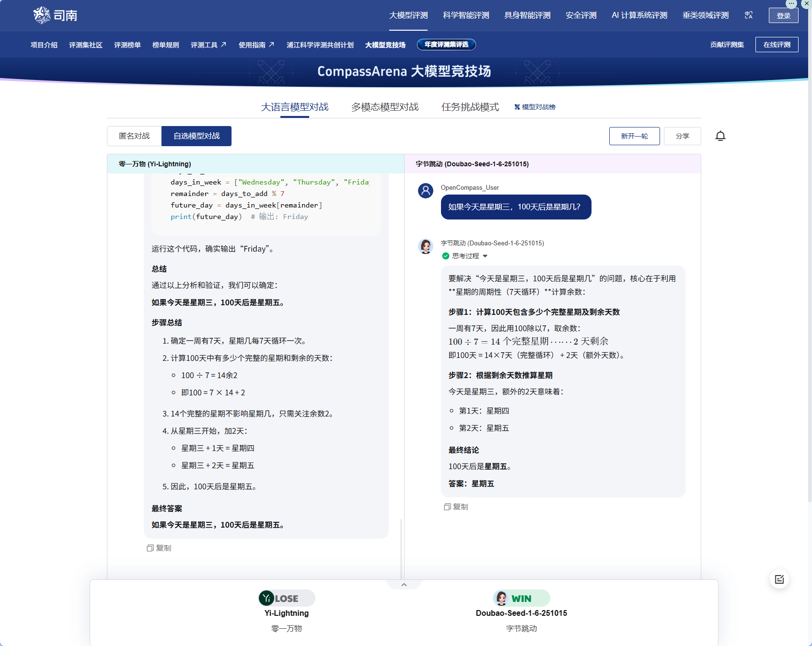Screen dimensions: 812x646
Task: Switch to the 大语言模型对战 tab
Action: 295,107
